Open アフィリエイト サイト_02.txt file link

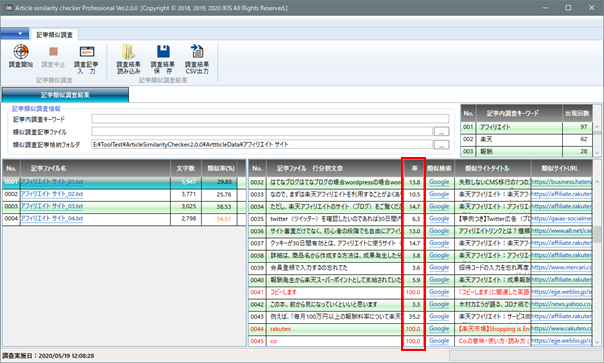pyautogui.click(x=52, y=194)
